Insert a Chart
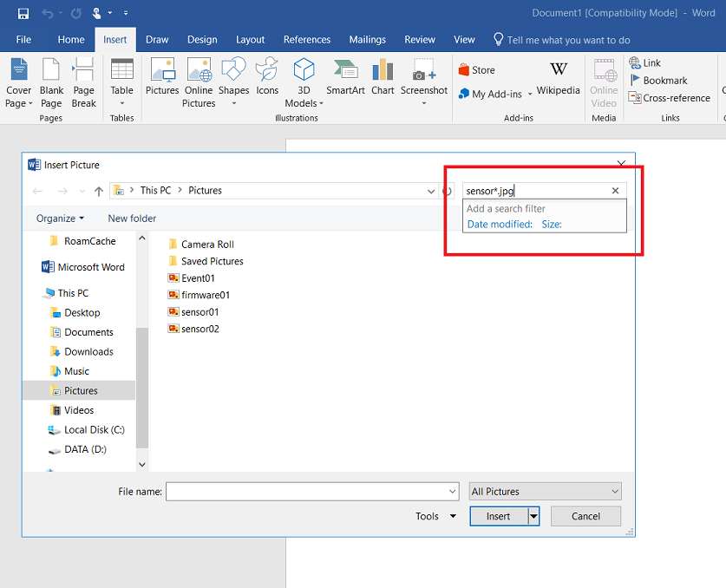The image size is (726, 588). pos(383,77)
